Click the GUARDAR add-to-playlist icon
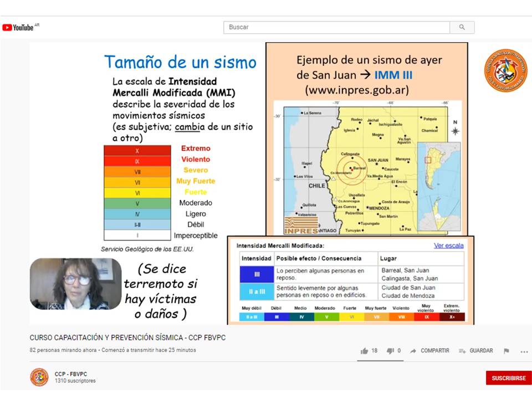The height and width of the screenshot is (399, 532). [x=462, y=351]
